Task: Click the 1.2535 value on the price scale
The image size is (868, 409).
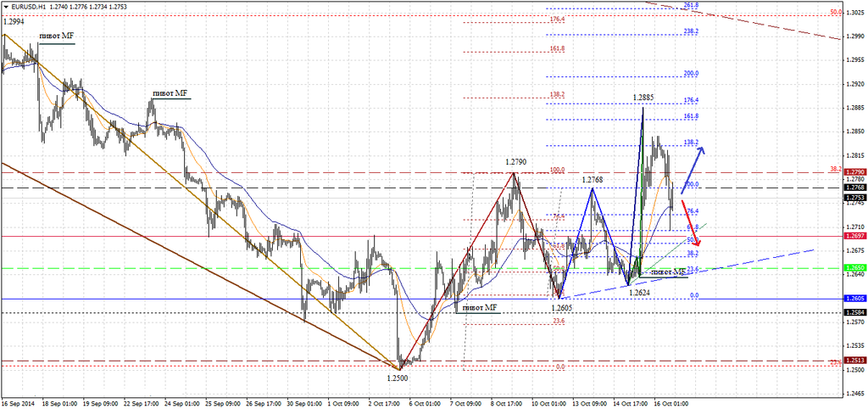Action: (x=854, y=346)
